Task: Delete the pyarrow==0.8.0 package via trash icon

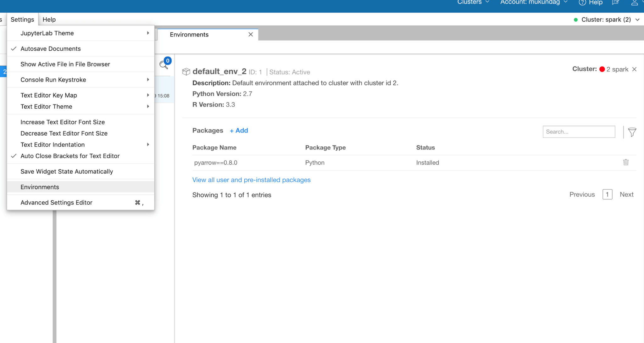Action: click(x=626, y=162)
